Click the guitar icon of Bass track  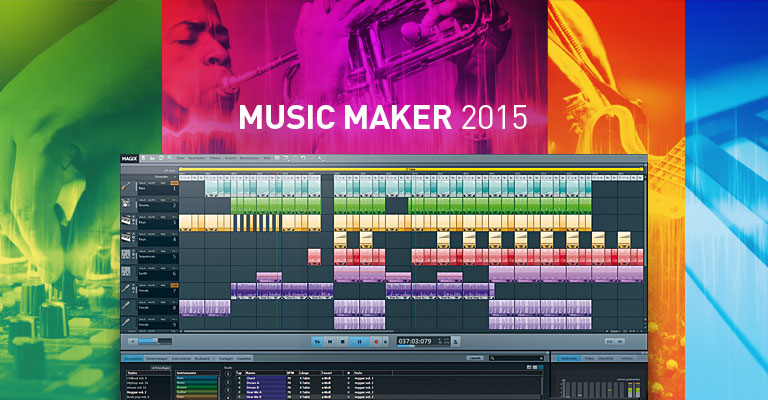126,187
